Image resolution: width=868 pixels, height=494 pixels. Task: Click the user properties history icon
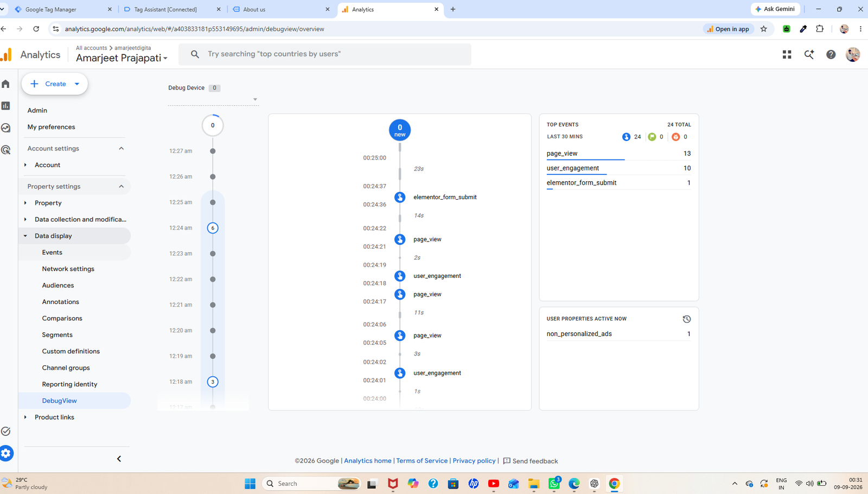click(687, 319)
